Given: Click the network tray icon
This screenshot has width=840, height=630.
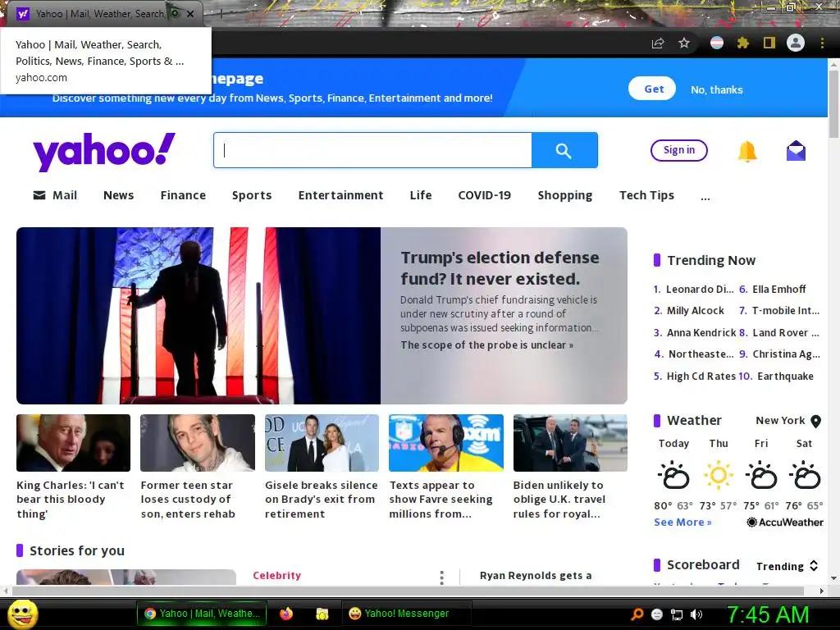Looking at the screenshot, I should point(677,614).
